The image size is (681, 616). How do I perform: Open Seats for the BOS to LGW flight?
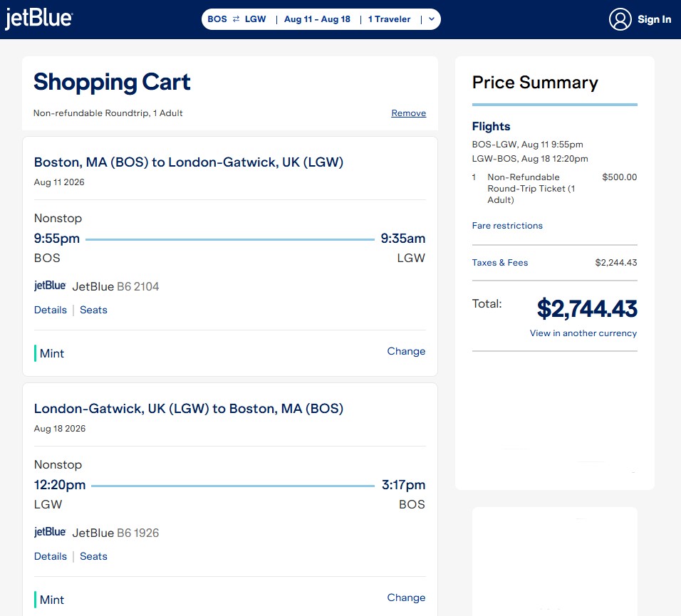[93, 310]
